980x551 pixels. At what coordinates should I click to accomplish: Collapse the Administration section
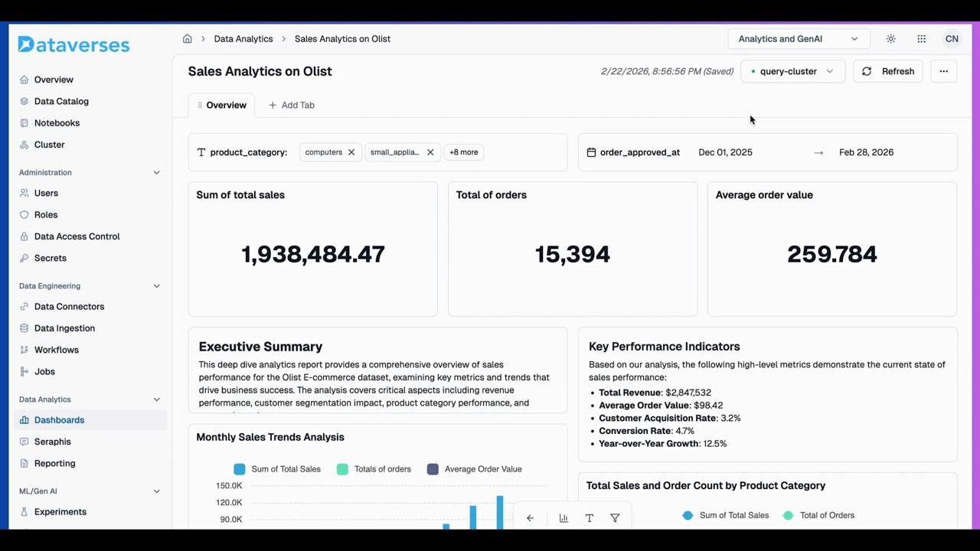click(x=156, y=173)
